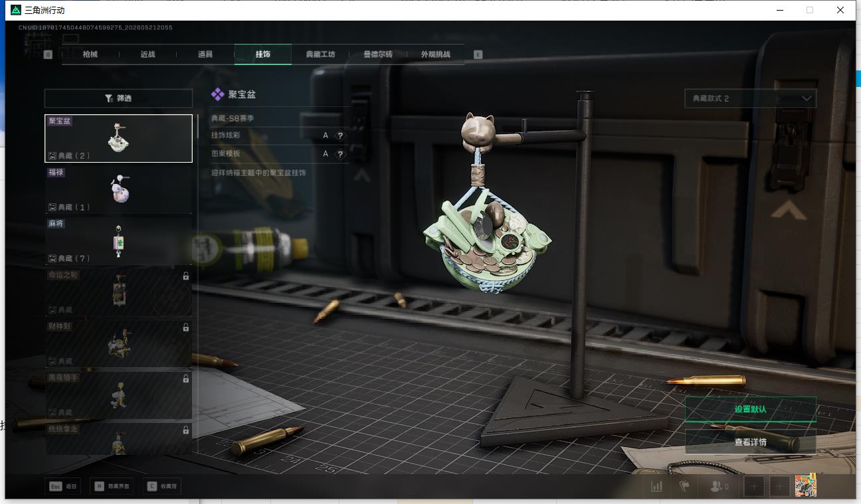Screen dimensions: 861x504
Task: Click the 查看详情 button
Action: 751,442
